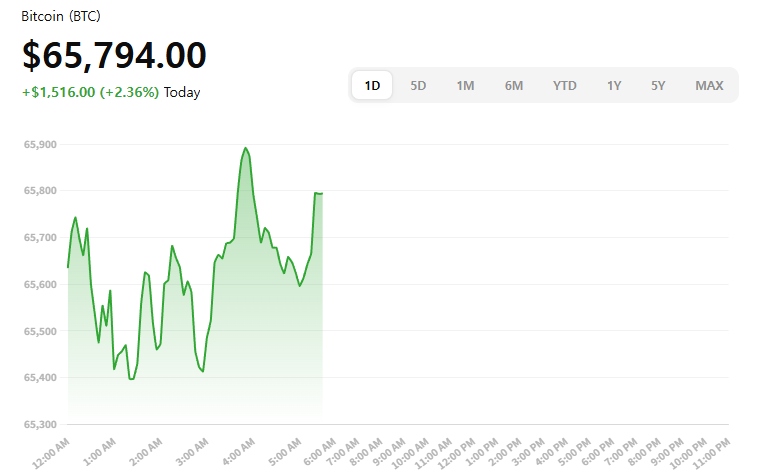Click the 65,900 y-axis label
760x472 pixels.
40,144
